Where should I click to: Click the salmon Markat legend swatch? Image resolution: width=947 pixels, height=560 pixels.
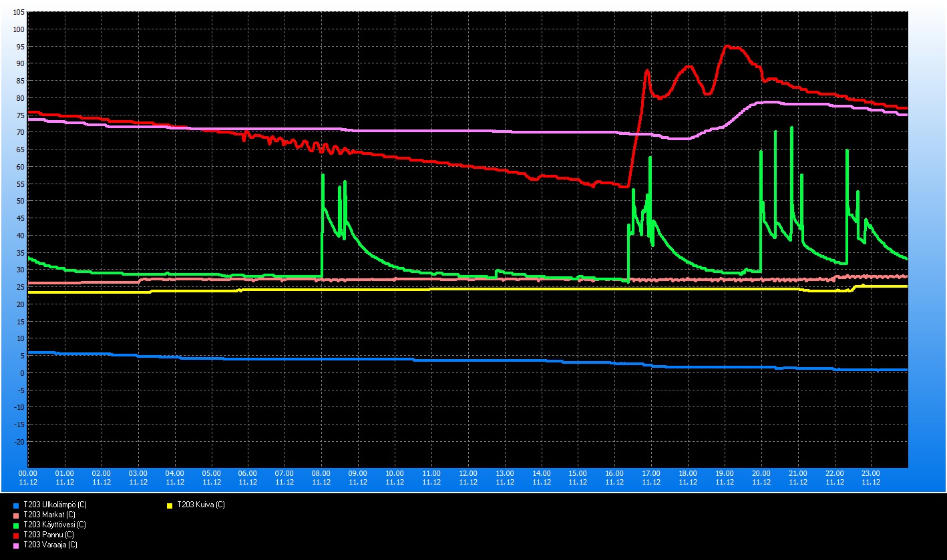coord(15,515)
